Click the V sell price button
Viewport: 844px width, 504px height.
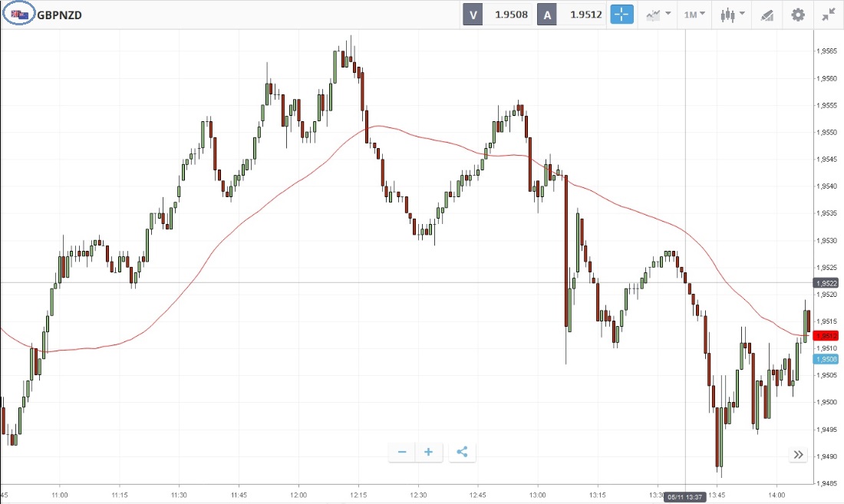coord(497,15)
